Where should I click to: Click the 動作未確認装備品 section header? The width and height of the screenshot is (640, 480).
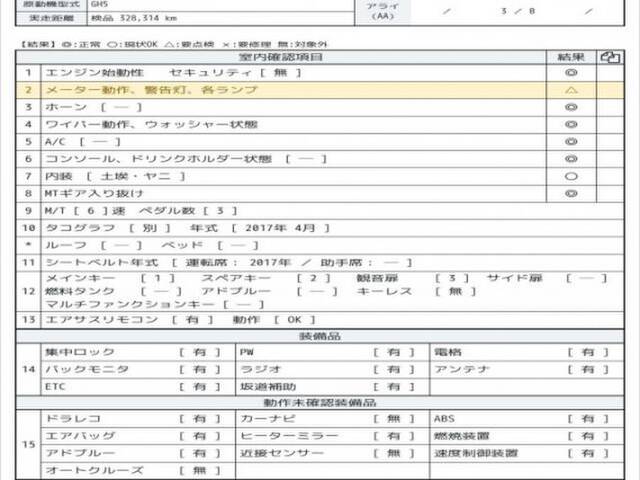tap(319, 402)
